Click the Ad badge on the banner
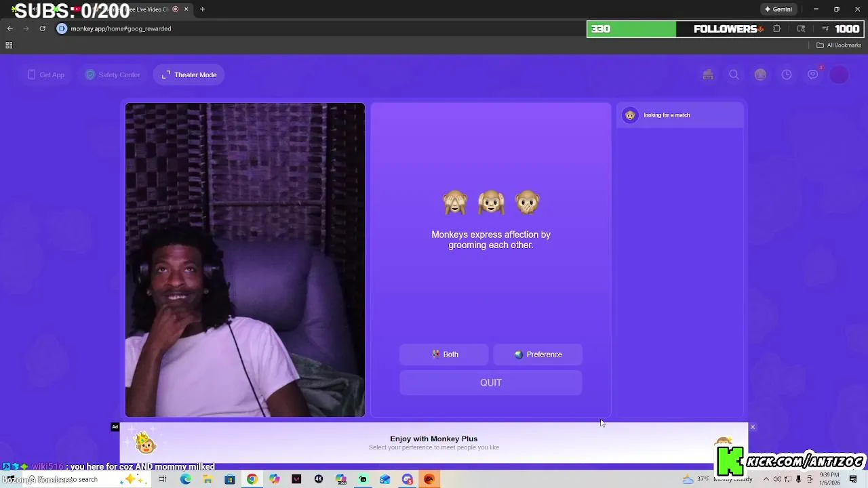Image resolution: width=868 pixels, height=488 pixels. (x=115, y=427)
